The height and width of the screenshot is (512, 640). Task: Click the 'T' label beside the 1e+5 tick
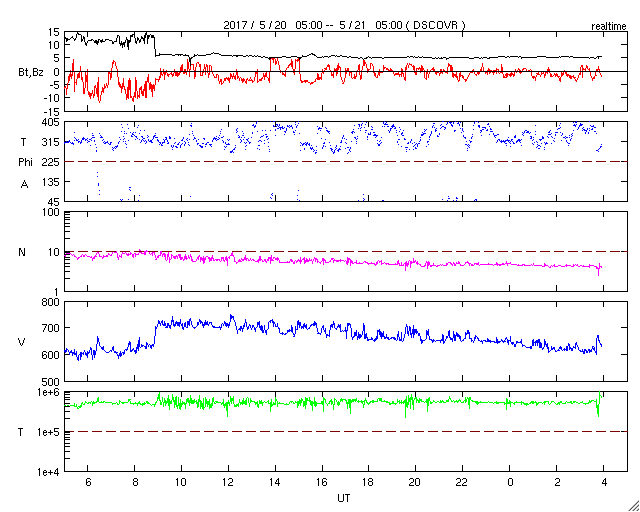point(20,432)
